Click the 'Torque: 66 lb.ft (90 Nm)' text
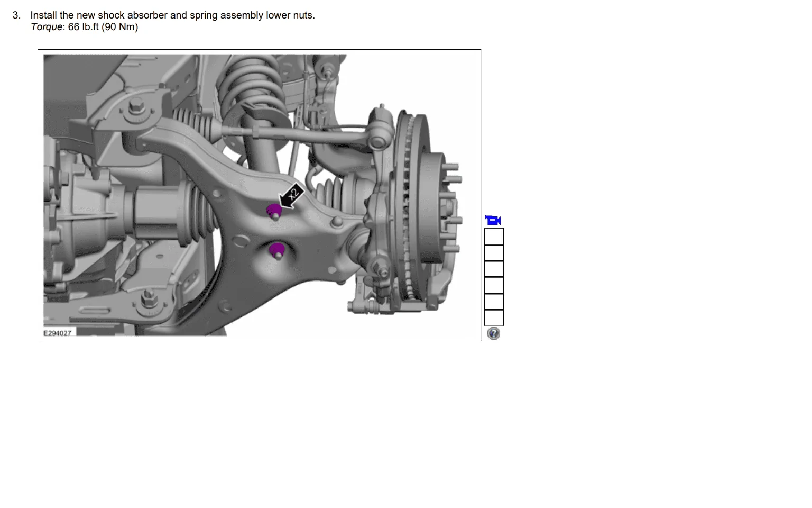Image resolution: width=812 pixels, height=508 pixels. click(x=85, y=27)
